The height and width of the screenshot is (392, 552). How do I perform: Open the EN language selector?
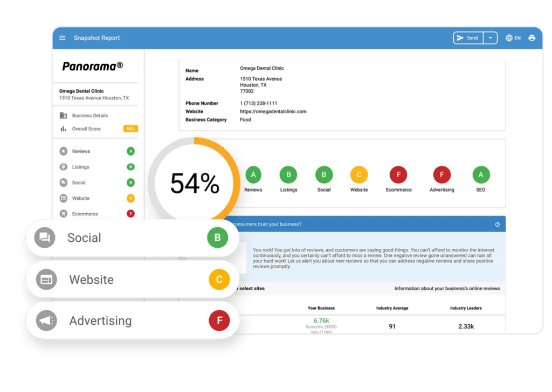[517, 38]
